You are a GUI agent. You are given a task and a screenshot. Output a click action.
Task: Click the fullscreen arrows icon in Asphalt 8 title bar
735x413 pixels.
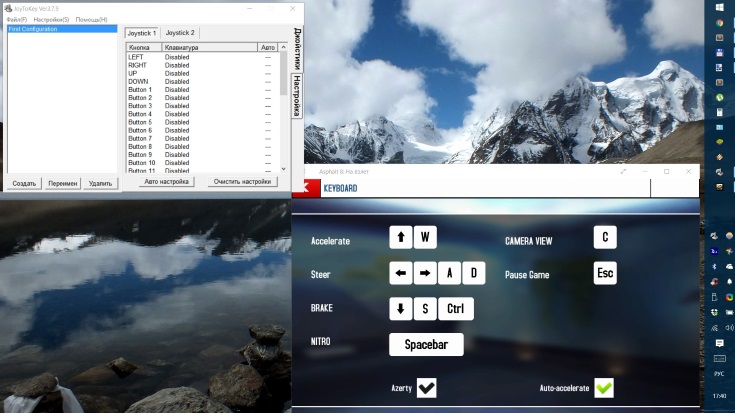(x=624, y=171)
